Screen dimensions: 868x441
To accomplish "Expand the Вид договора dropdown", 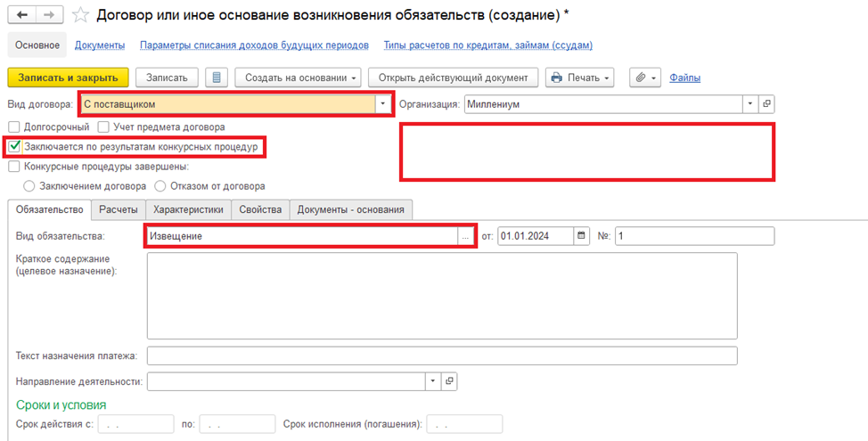I will point(382,104).
